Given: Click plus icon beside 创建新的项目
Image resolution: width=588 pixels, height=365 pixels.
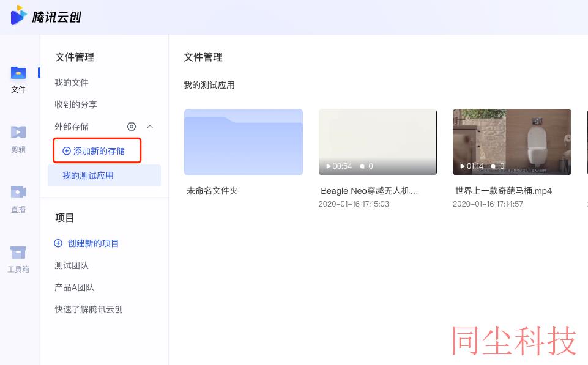Looking at the screenshot, I should click(58, 243).
